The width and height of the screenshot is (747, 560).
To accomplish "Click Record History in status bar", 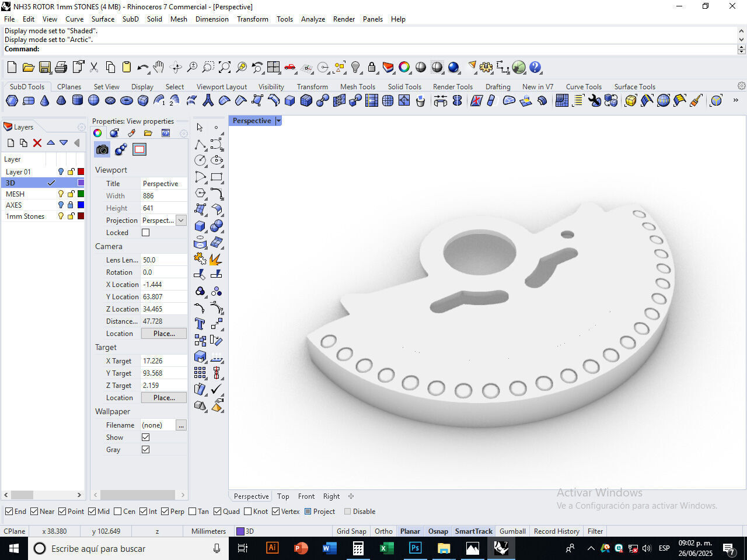I will pyautogui.click(x=556, y=531).
